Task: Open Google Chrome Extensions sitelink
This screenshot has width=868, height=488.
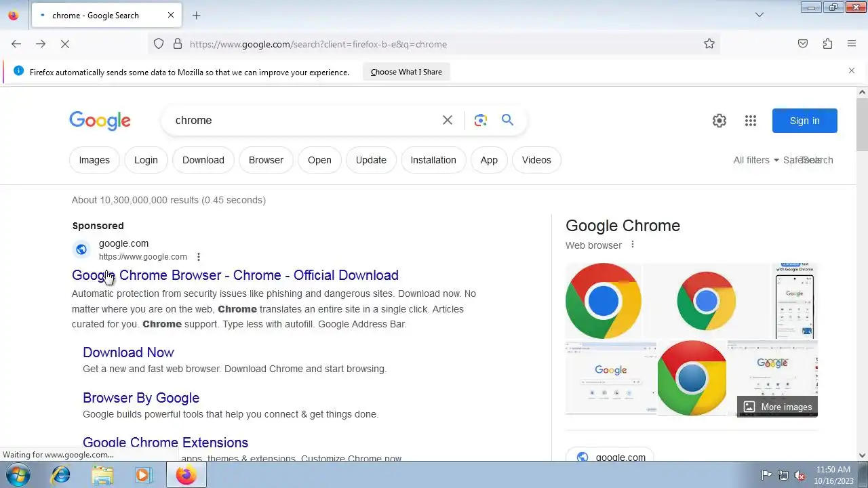Action: 165,443
